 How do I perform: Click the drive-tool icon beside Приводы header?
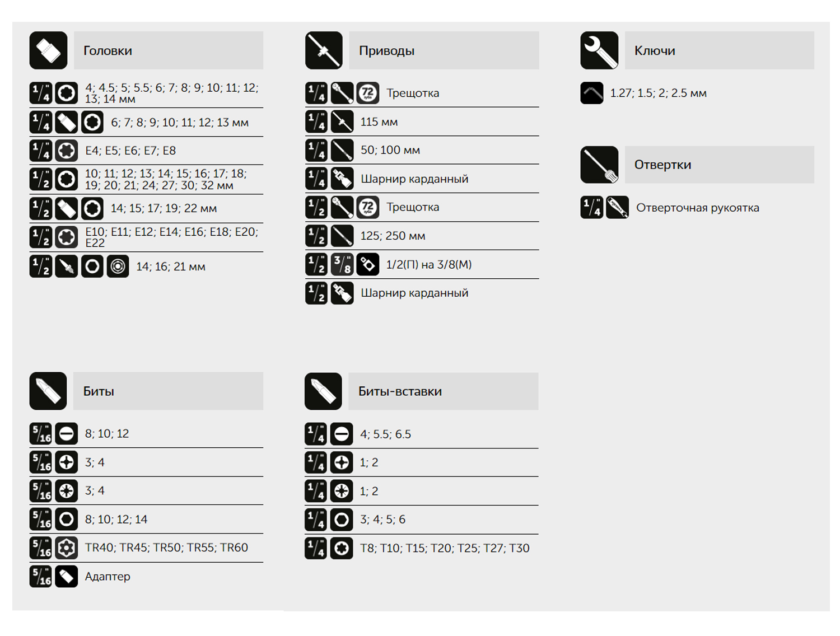tap(324, 50)
